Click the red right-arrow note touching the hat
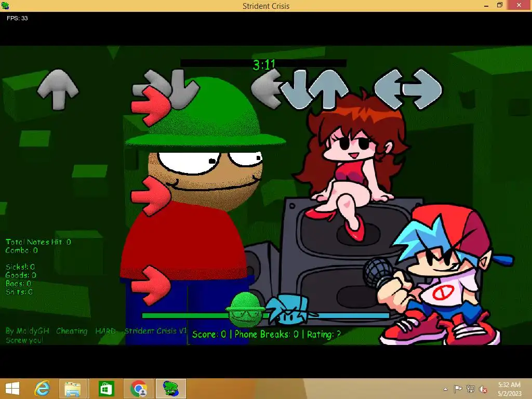The height and width of the screenshot is (399, 532). tap(151, 106)
